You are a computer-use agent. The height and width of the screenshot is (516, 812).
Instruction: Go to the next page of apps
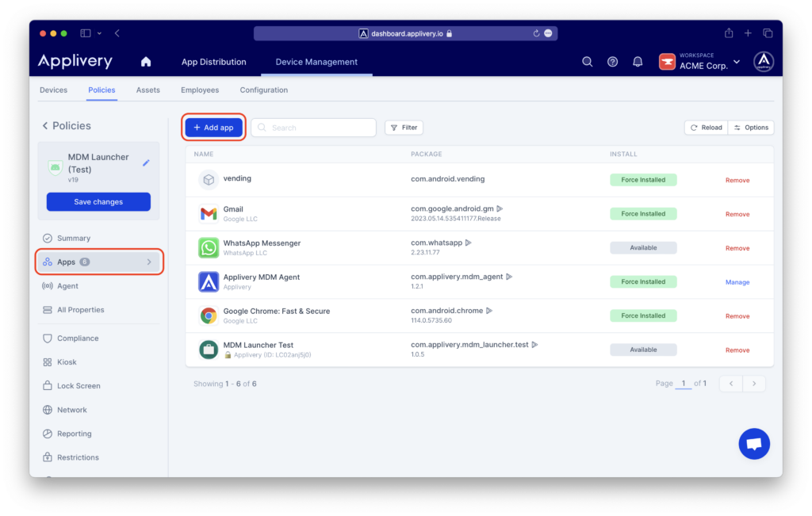coord(754,384)
